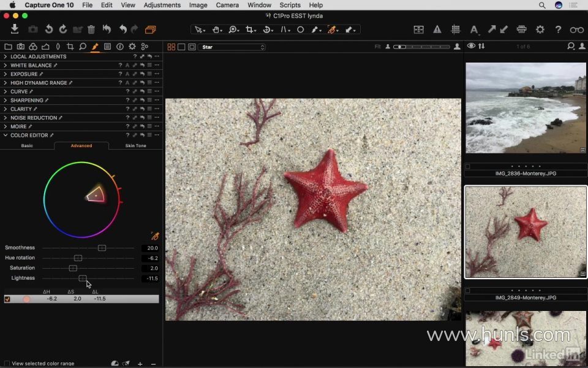This screenshot has height=368, width=588.
Task: Click the Saturation slider handle
Action: pos(73,268)
